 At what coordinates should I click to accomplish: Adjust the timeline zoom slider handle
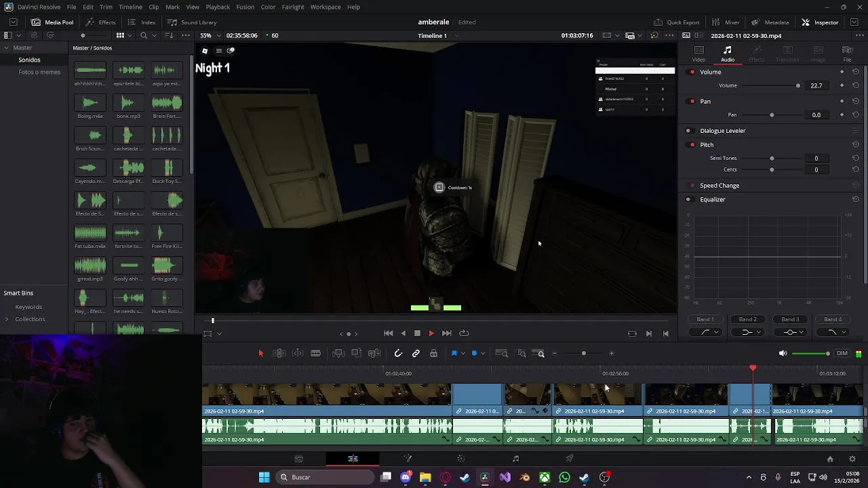tap(583, 353)
